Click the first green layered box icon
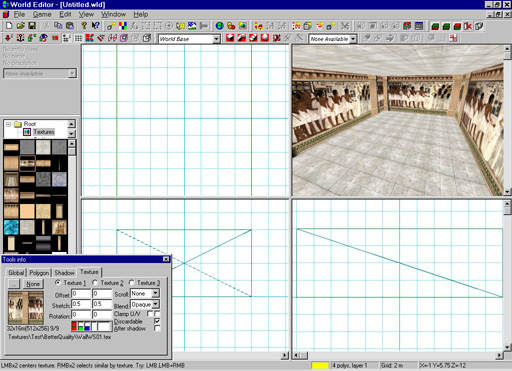The width and height of the screenshot is (512, 371). [435, 26]
